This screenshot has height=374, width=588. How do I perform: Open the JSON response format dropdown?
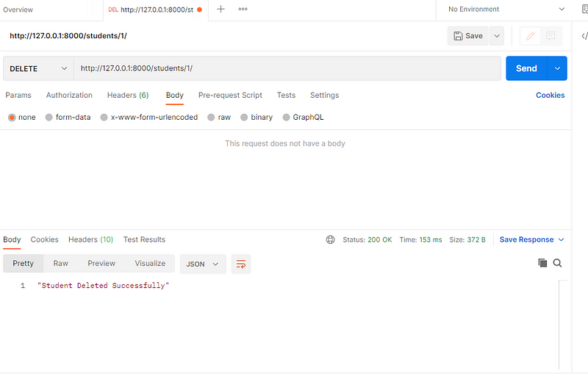click(x=203, y=265)
